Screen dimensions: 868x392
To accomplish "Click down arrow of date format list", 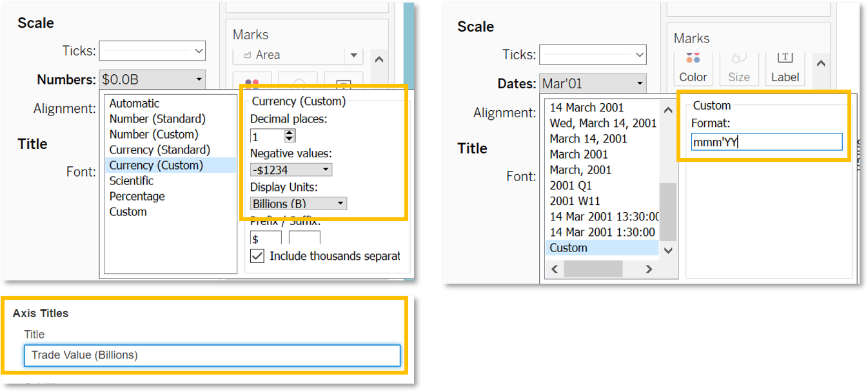I will pos(668,250).
